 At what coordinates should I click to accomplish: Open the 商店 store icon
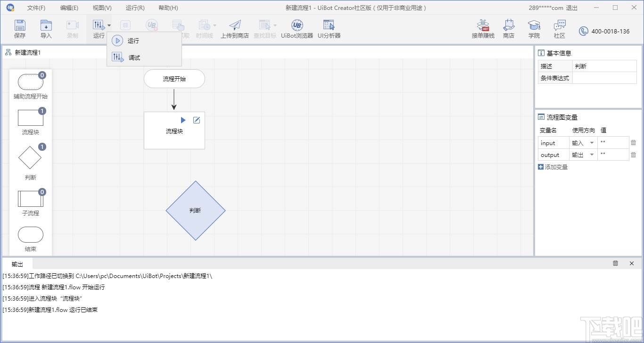click(509, 25)
